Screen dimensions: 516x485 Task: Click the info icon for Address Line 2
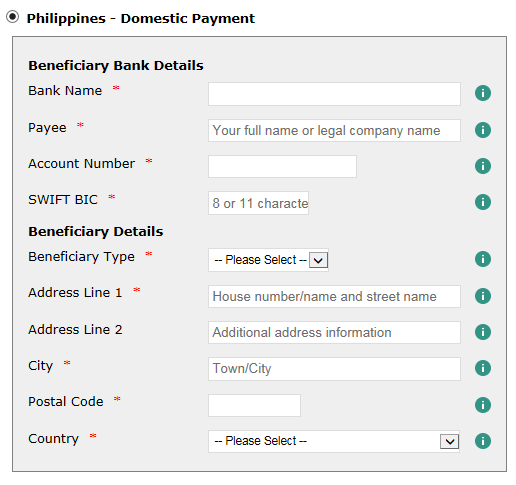click(483, 332)
